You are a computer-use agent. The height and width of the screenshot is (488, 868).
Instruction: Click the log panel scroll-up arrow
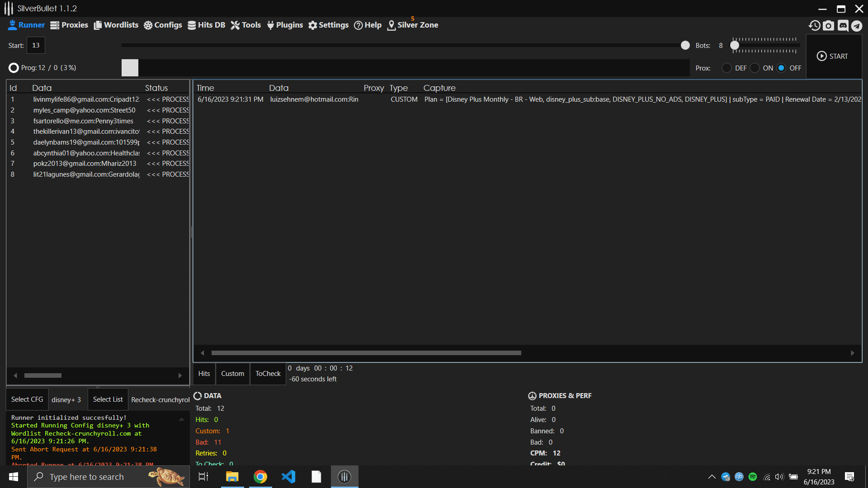(182, 419)
